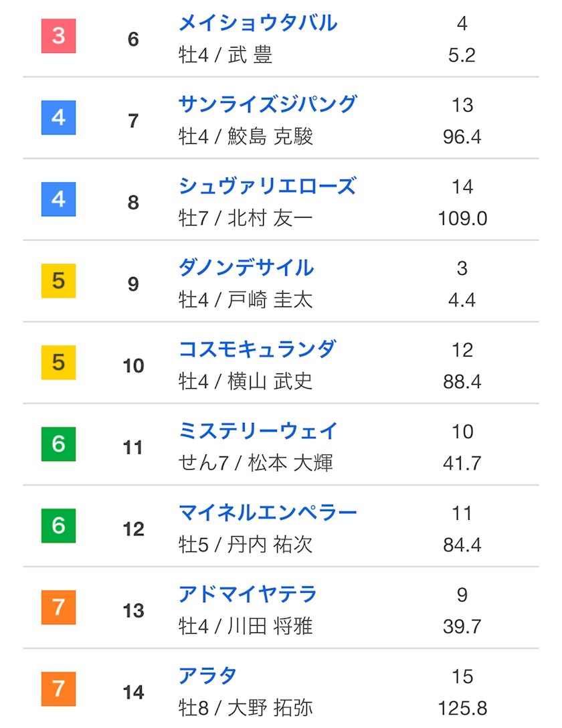Click the ダノンデサイル horse link
This screenshot has width=562, height=728.
[x=246, y=268]
